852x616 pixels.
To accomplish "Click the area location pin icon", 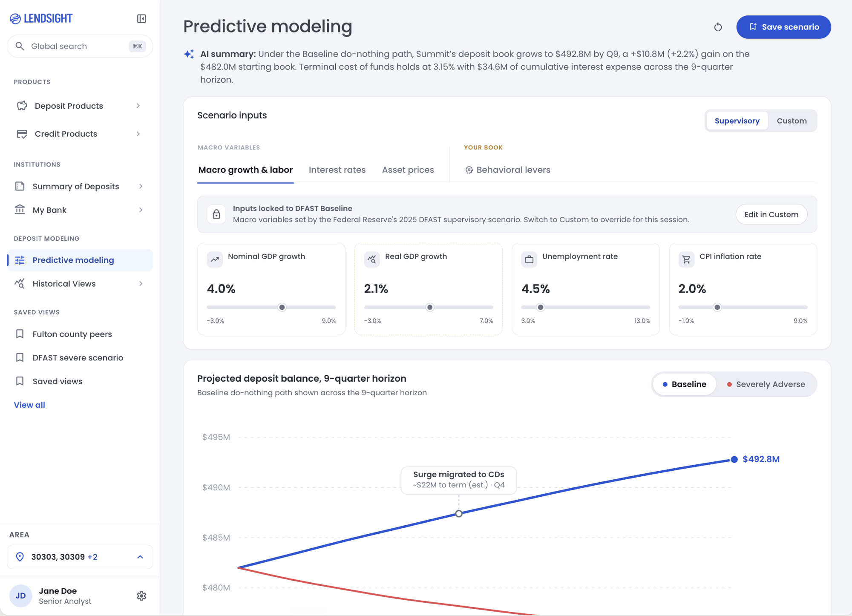I will click(x=20, y=557).
